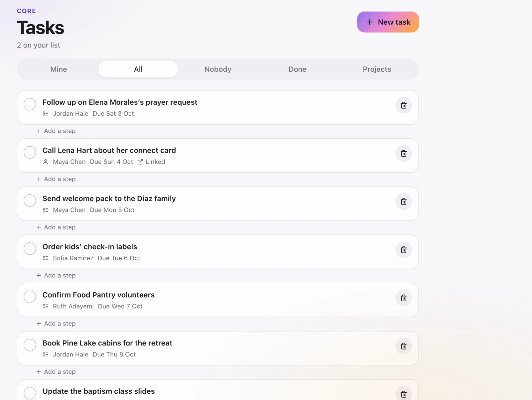The image size is (532, 400).
Task: Click assignee Ruth Adeyemi
Action: (x=73, y=307)
